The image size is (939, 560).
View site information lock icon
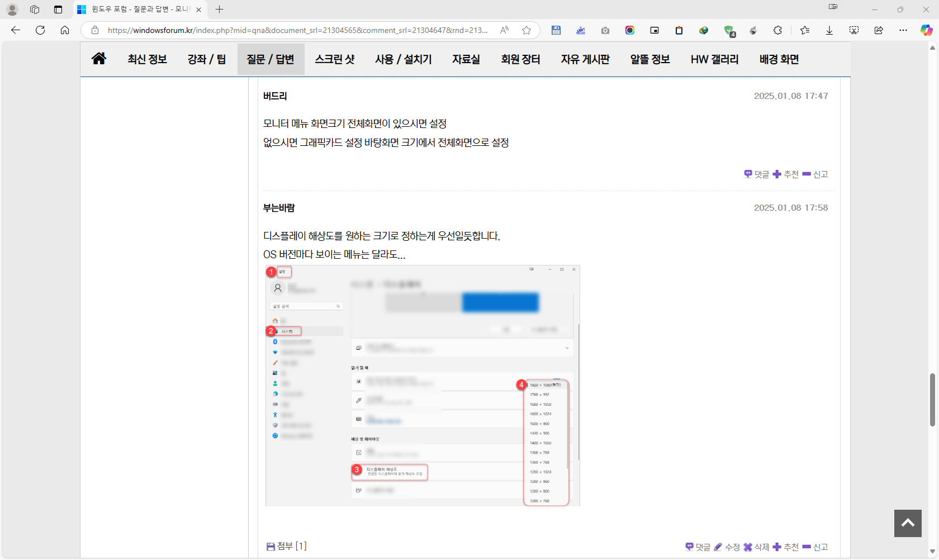pyautogui.click(x=95, y=30)
